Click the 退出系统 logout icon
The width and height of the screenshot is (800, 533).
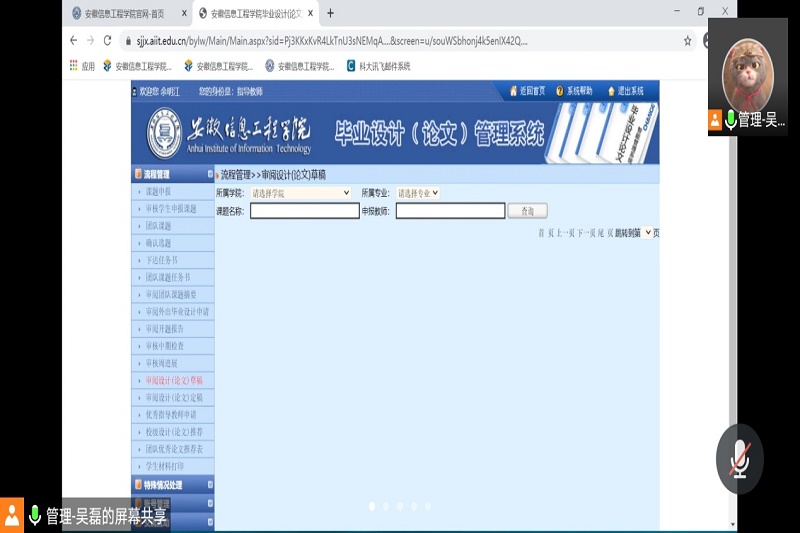click(612, 91)
